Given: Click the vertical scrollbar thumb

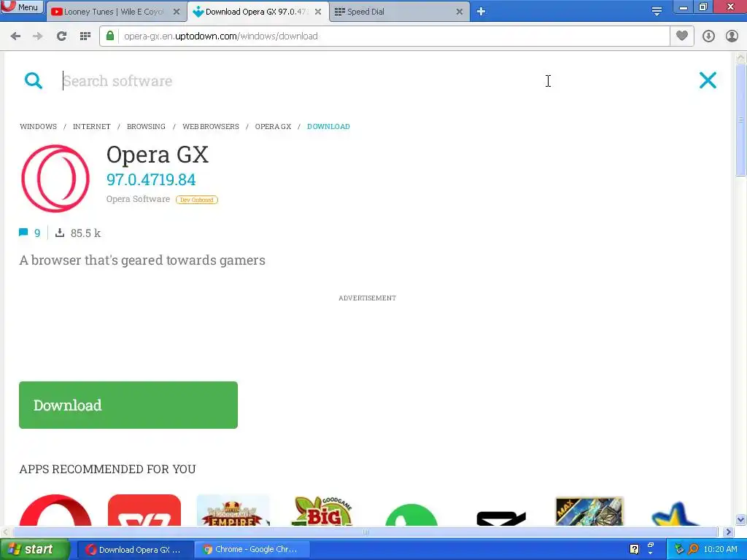Looking at the screenshot, I should pos(740,120).
